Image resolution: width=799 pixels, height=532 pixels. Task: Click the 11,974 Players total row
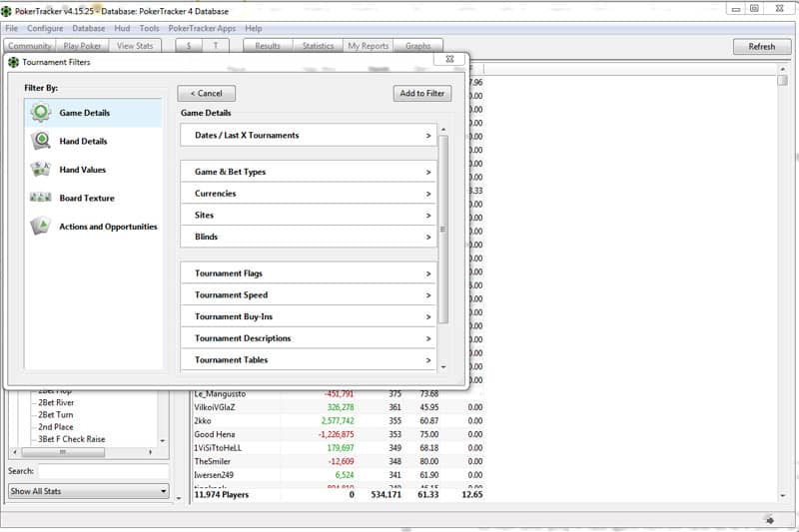pos(339,494)
